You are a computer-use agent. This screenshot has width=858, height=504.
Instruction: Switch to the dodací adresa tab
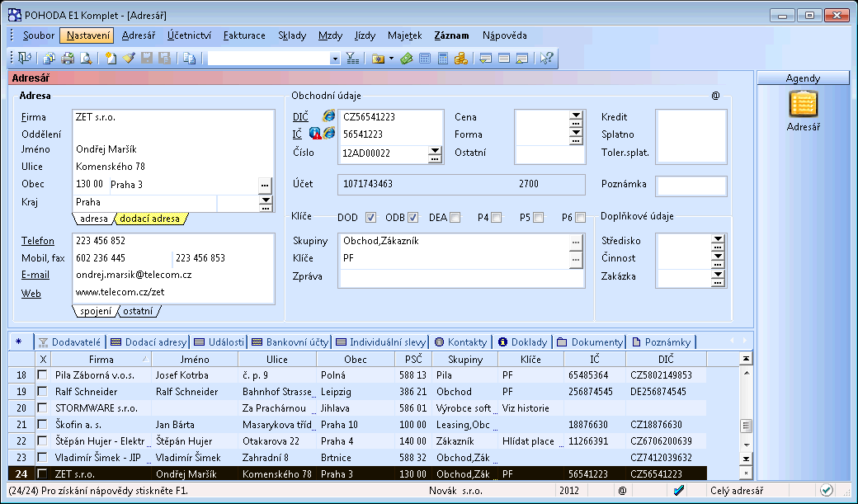coord(150,219)
